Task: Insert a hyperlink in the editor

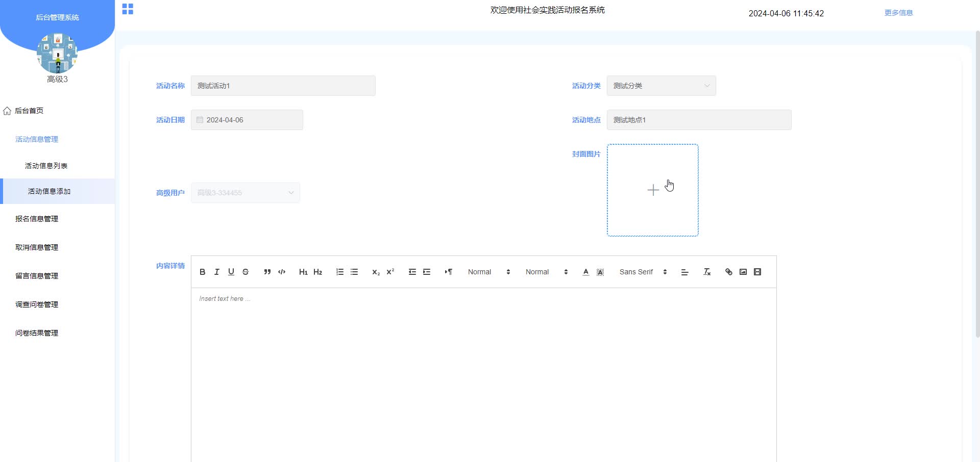Action: click(x=729, y=272)
